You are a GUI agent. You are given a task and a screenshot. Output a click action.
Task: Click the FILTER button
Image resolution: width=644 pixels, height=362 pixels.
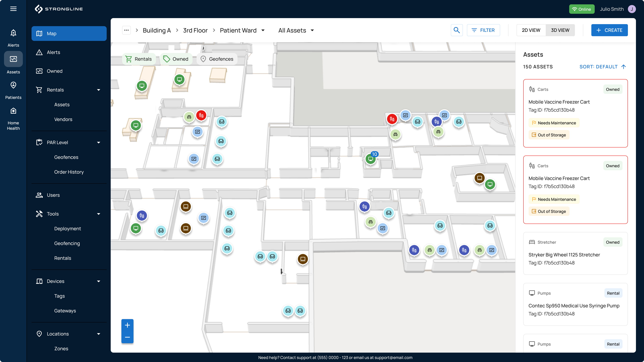(x=483, y=30)
